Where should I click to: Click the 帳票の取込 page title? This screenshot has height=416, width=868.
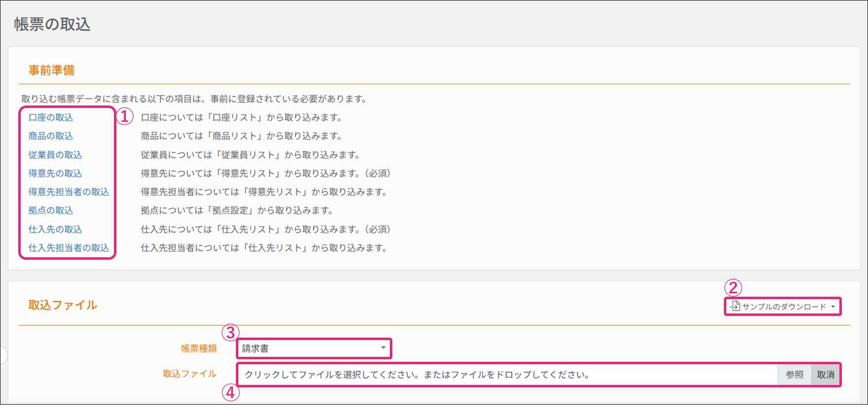pyautogui.click(x=52, y=25)
